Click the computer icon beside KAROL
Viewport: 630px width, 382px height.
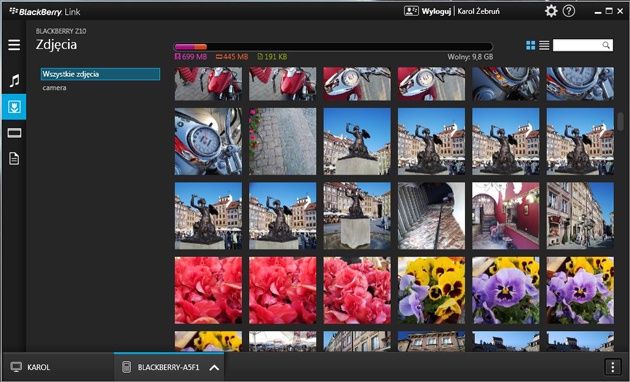tap(16, 367)
